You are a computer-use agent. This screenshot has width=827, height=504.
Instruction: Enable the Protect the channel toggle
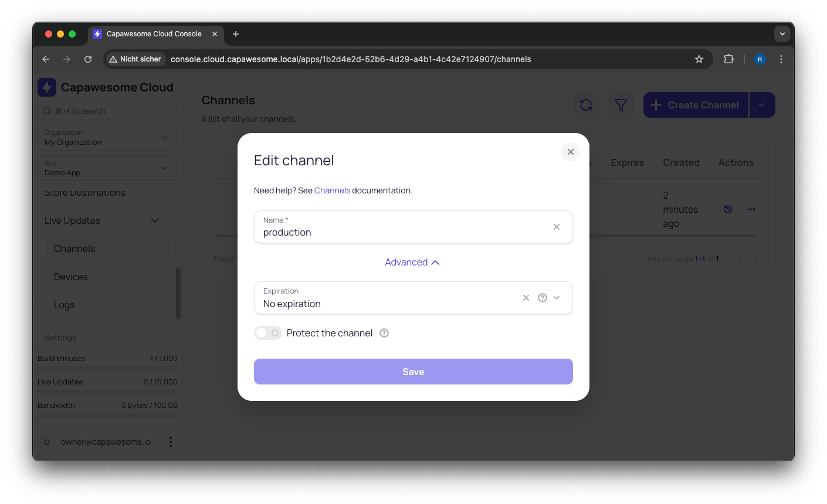coord(267,333)
